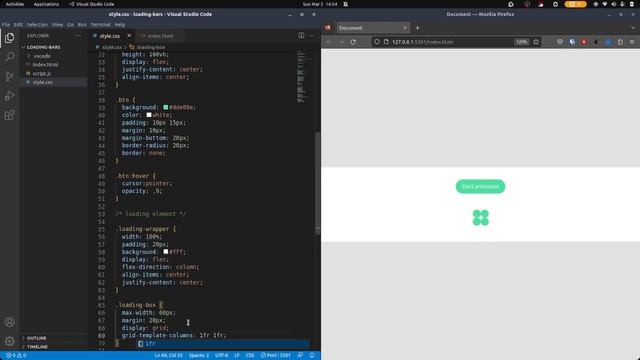Click the Live Server Port 5501 indicator
640x360 pixels.
276,356
